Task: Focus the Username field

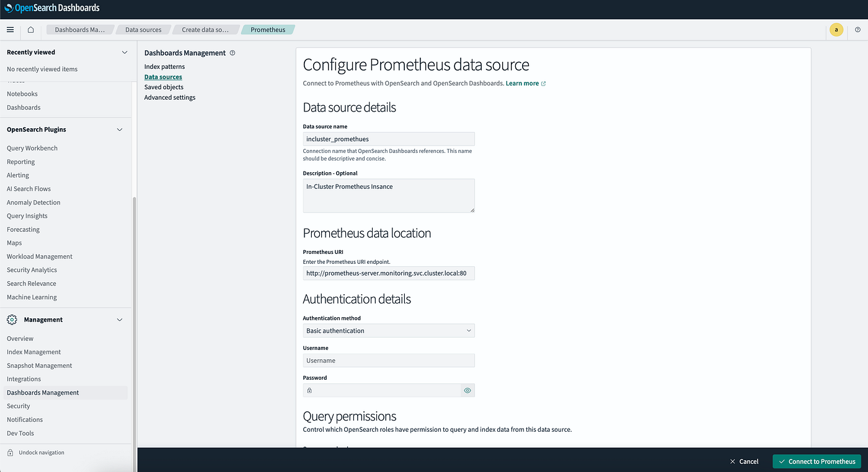Action: (x=389, y=361)
